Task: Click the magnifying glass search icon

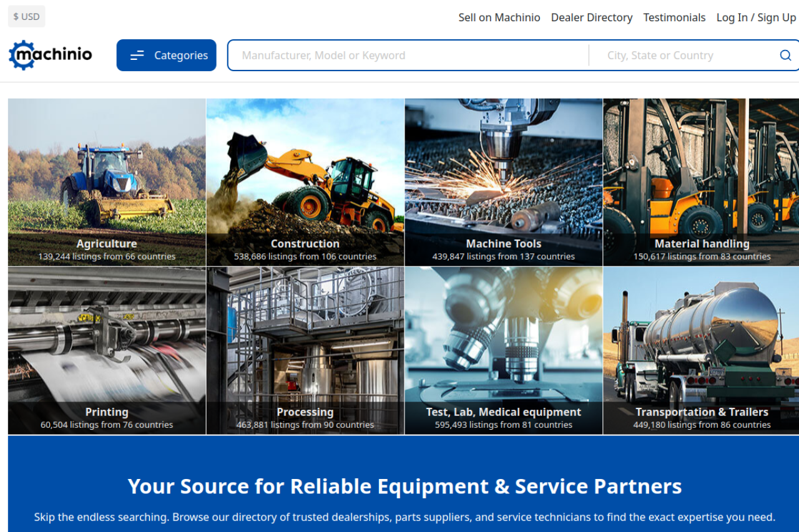Action: pyautogui.click(x=785, y=56)
